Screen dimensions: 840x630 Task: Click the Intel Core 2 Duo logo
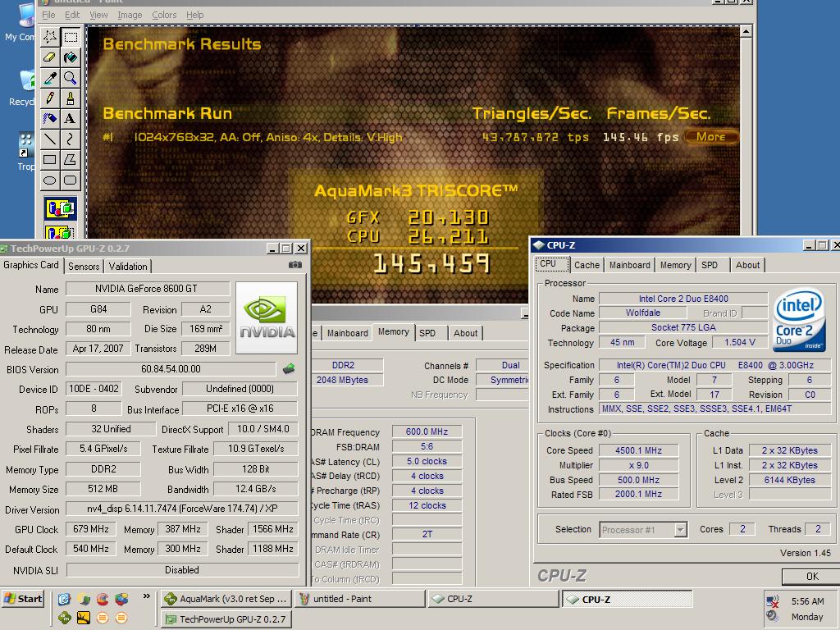[799, 320]
